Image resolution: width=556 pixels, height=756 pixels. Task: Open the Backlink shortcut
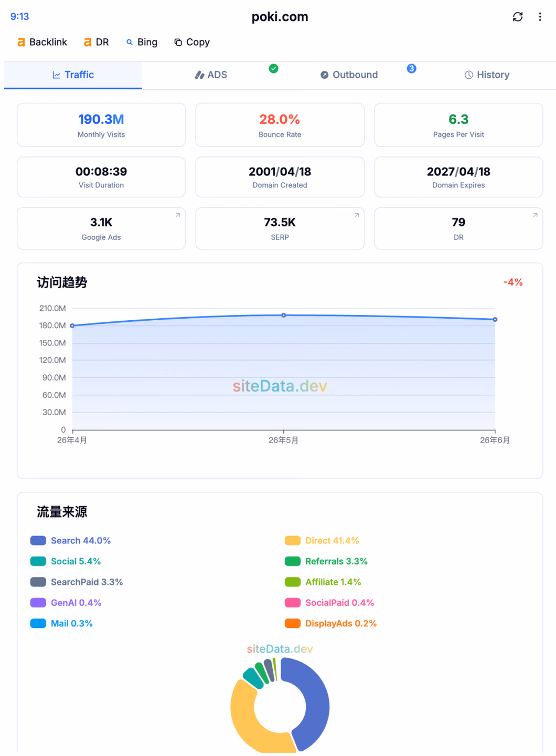(x=42, y=42)
